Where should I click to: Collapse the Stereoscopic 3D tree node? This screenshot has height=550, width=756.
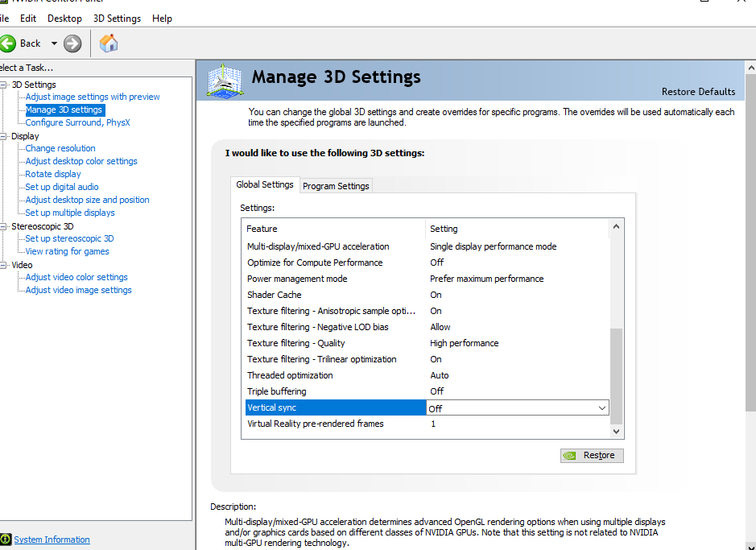pos(3,226)
